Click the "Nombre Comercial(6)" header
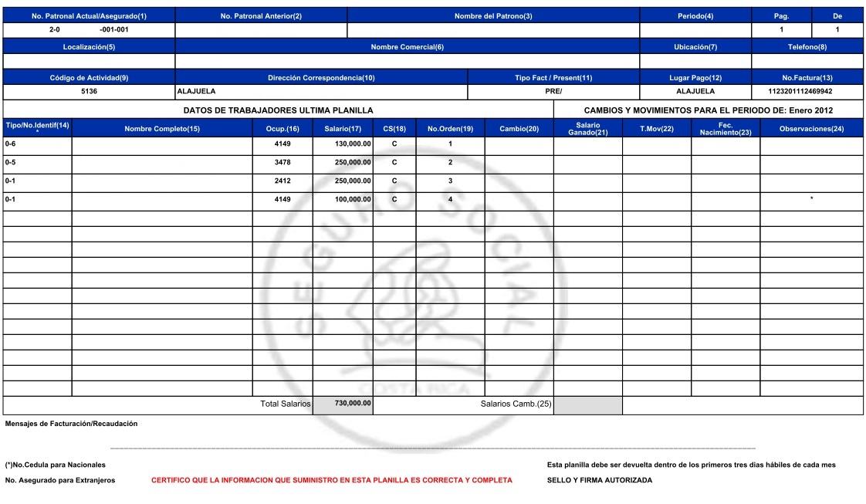Screen dimensions: 866x504 [407, 47]
